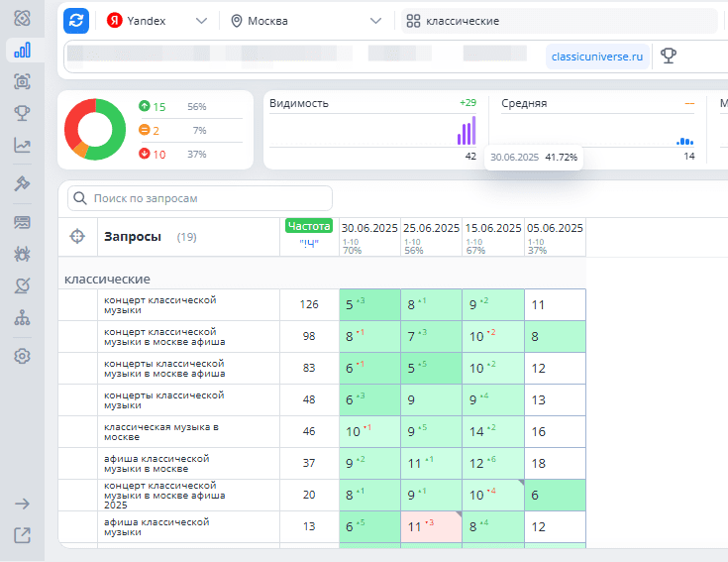Click position 14 cell on 15.06.2025
This screenshot has width=728, height=562.
click(493, 431)
